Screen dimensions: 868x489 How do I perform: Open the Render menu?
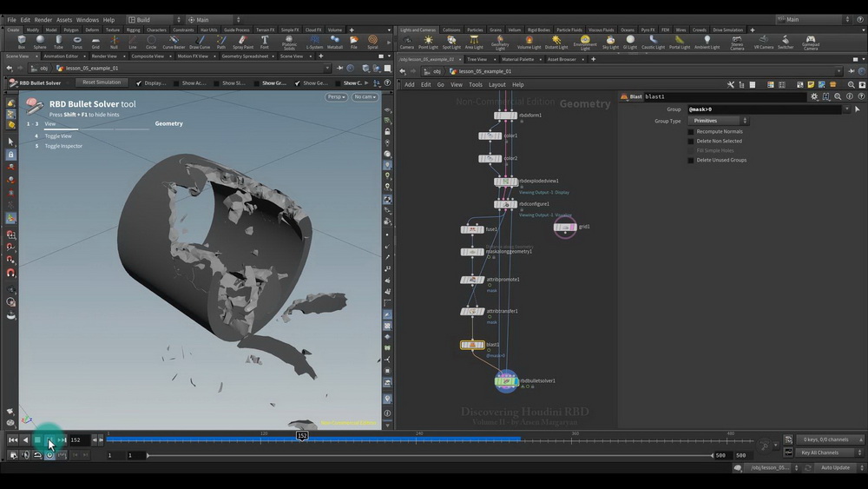pos(43,20)
